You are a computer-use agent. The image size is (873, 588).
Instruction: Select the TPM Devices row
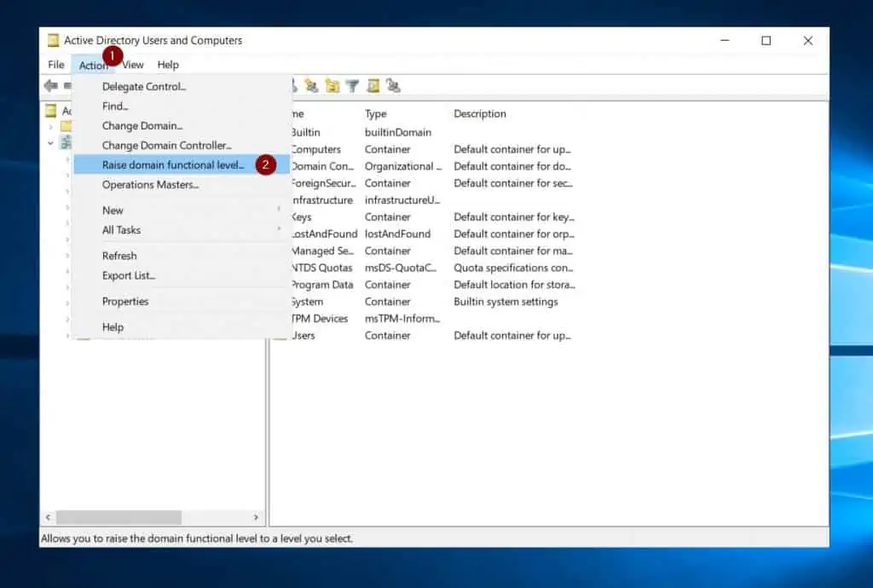pyautogui.click(x=320, y=318)
